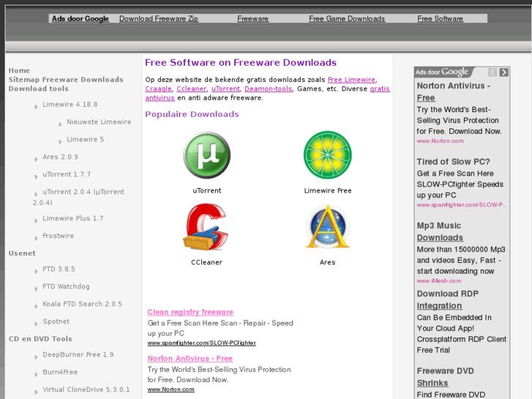This screenshot has width=532, height=399.
Task: Click the Ares logo icon
Action: tap(327, 227)
